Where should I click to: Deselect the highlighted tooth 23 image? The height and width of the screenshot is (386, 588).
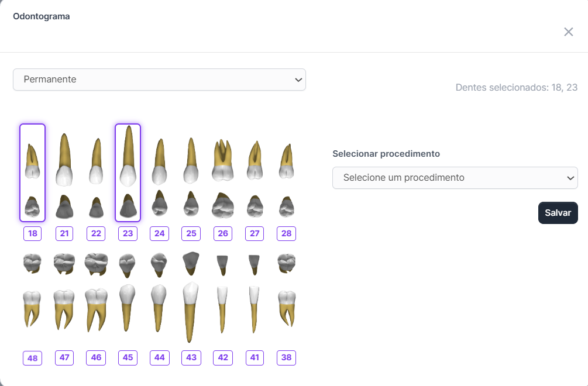pyautogui.click(x=128, y=173)
